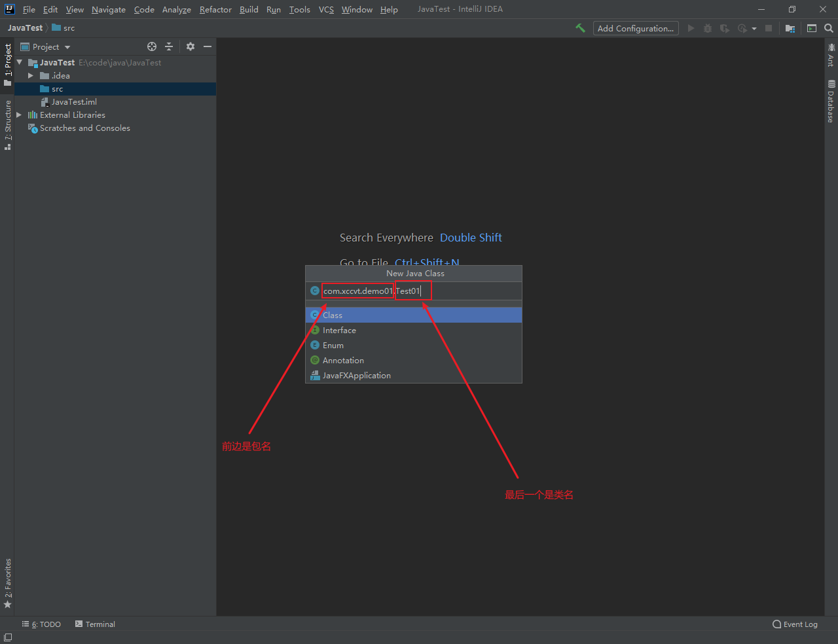The height and width of the screenshot is (644, 838).
Task: Click JavaTest breadcrumb in navigation bar
Action: pos(25,27)
